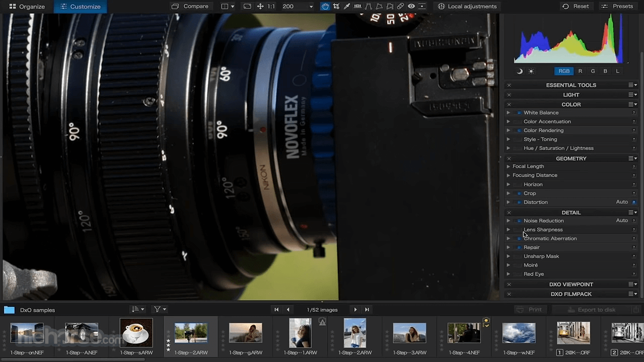The height and width of the screenshot is (362, 644).
Task: Select the coffee cup thumbnail
Action: click(x=136, y=333)
